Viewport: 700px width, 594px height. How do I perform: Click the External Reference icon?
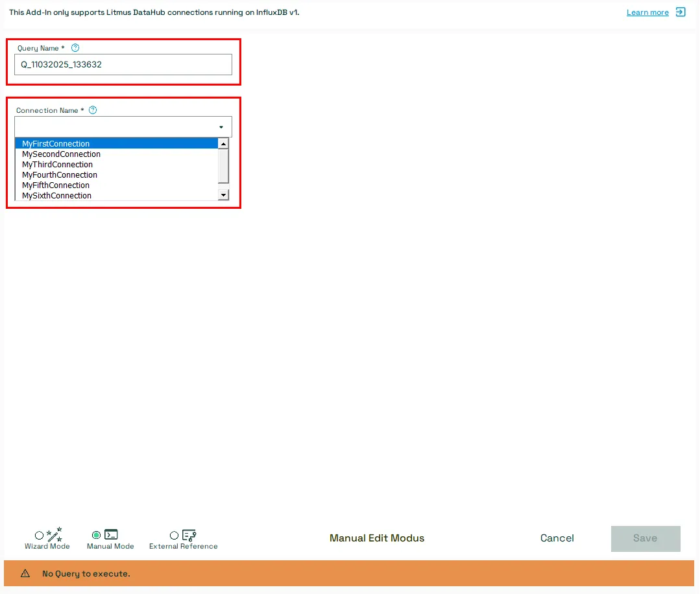click(x=189, y=534)
